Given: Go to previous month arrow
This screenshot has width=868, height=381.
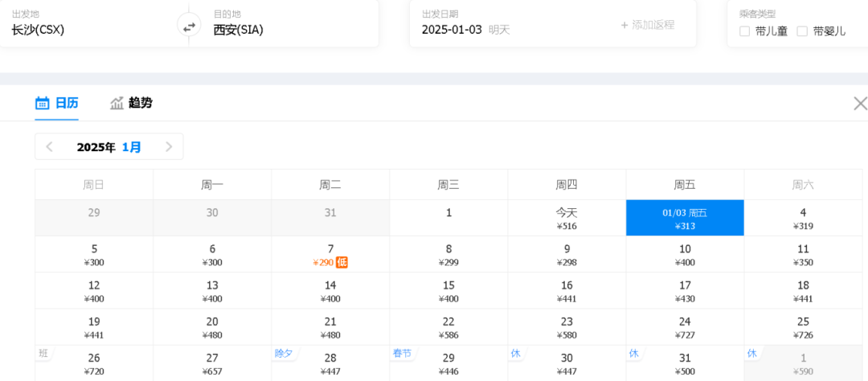Looking at the screenshot, I should click(x=50, y=146).
